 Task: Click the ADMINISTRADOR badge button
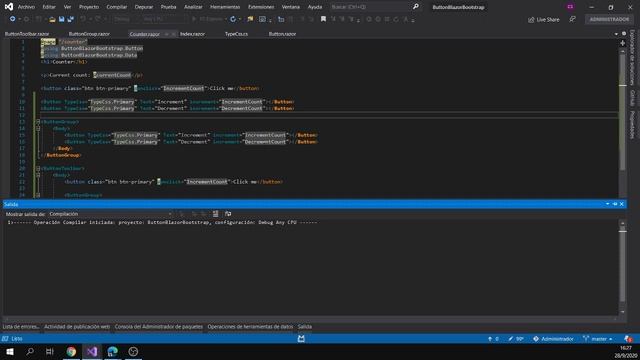[x=609, y=19]
